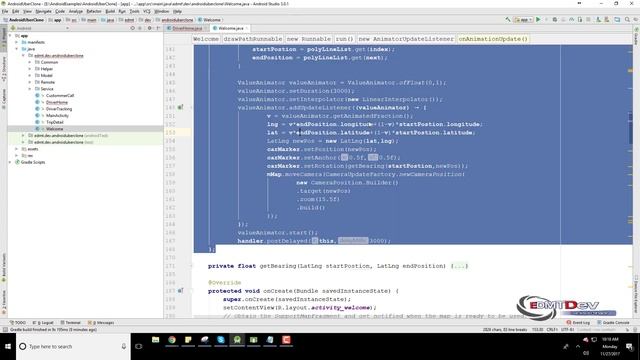
Task: Run the app with green play button
Action: tap(538, 20)
